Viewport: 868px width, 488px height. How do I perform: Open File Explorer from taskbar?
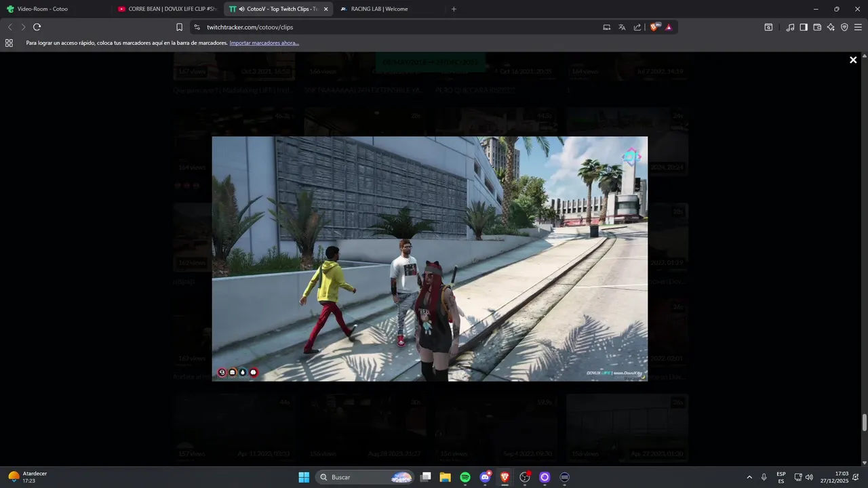pyautogui.click(x=446, y=477)
